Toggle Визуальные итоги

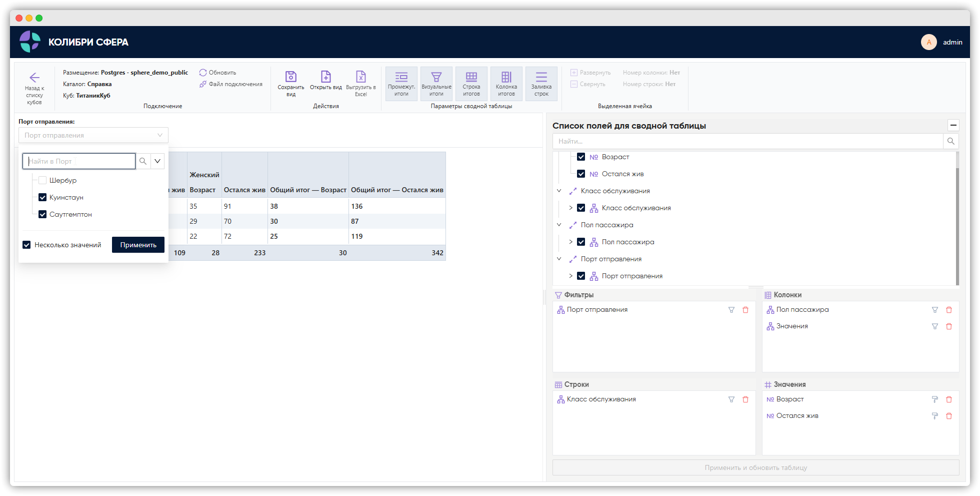coord(436,84)
